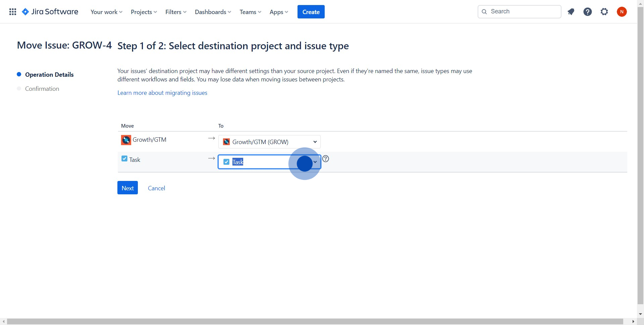Click the horizontal scrollbar at the bottom
Image resolution: width=644 pixels, height=325 pixels.
click(x=315, y=322)
